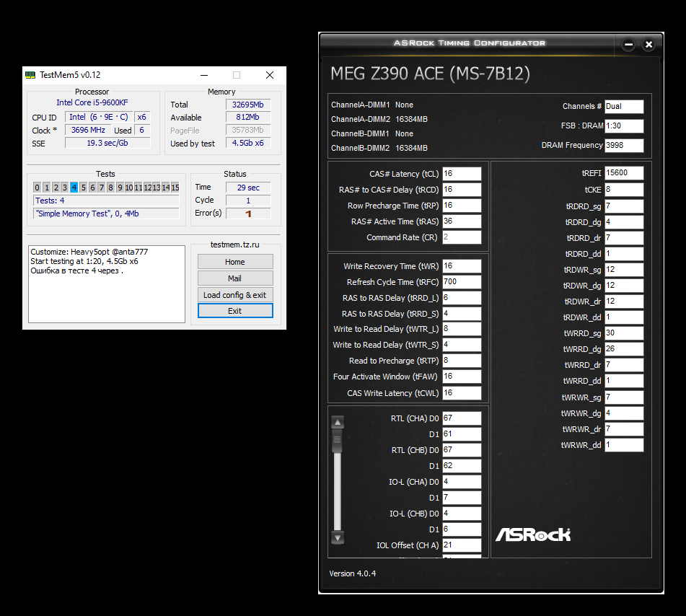The height and width of the screenshot is (616, 686).
Task: Click the Refresh Cycle Time (tRFC) field
Action: (462, 282)
